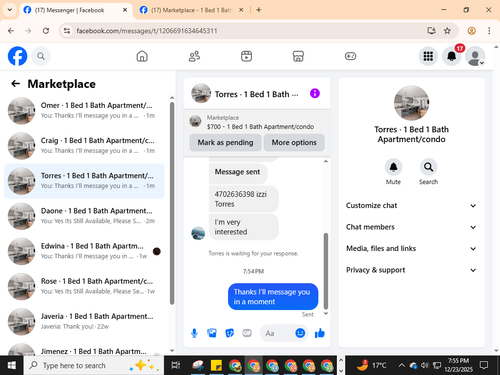This screenshot has width=500, height=375.
Task: Open the Gaming icon in top navigation
Action: 350,56
